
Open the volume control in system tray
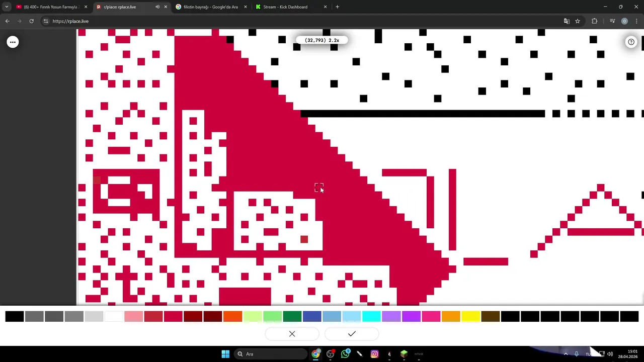coord(610,354)
